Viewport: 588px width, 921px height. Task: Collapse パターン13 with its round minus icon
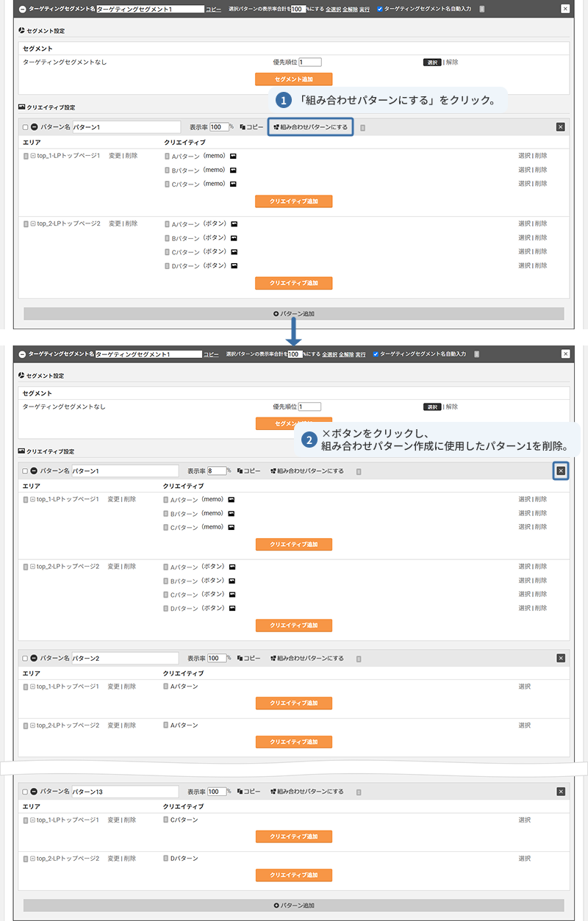click(x=34, y=792)
